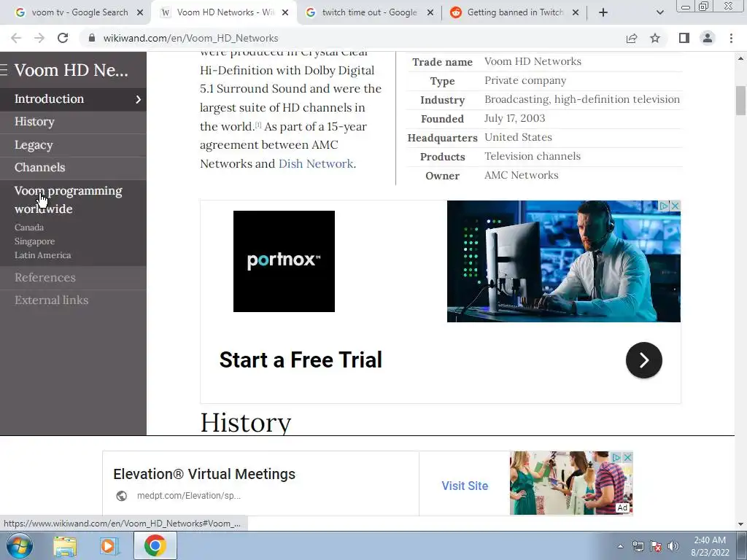Screen dimensions: 747x560
Task: Open Windows Explorer from taskbar
Action: (x=65, y=546)
